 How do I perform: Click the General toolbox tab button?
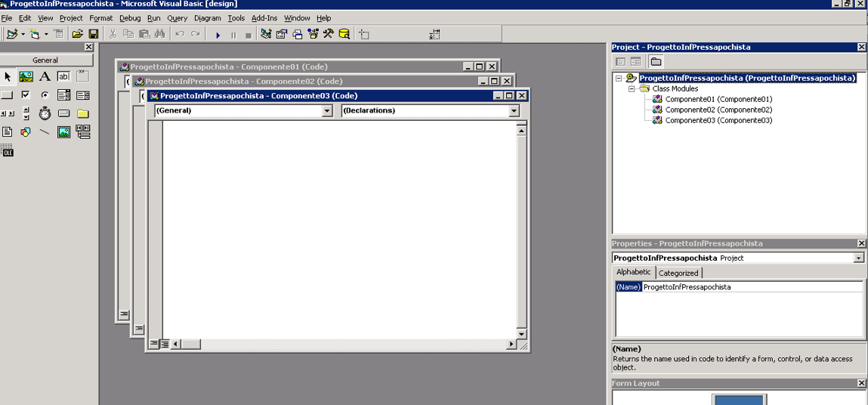click(47, 60)
